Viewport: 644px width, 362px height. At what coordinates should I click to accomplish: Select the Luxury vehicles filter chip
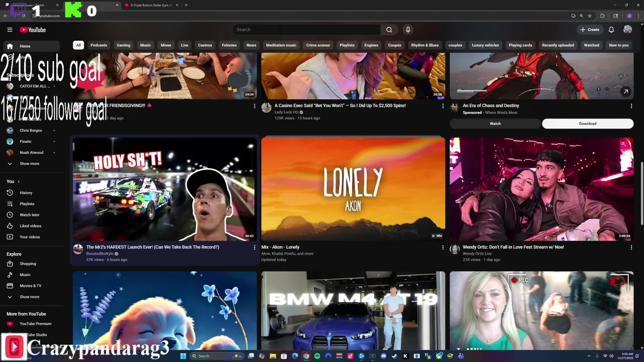(x=486, y=45)
